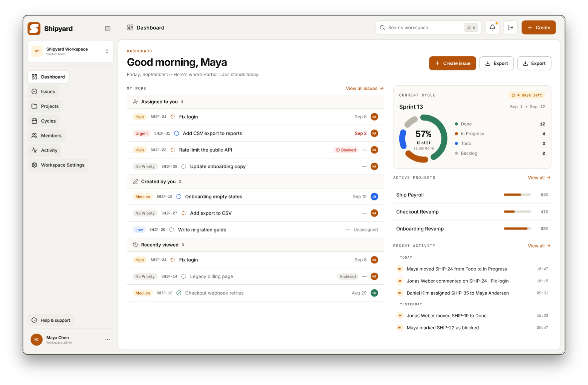
Task: Follow the View all issues link
Action: pyautogui.click(x=365, y=89)
